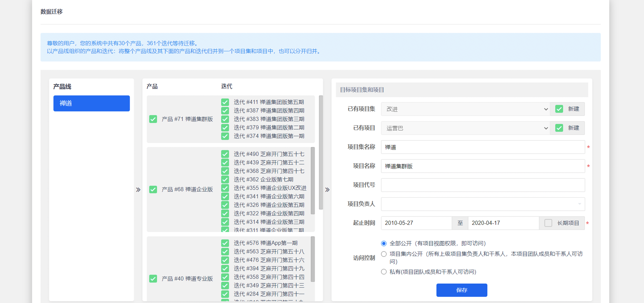Click the product list vertical scrollbar

tap(321, 153)
